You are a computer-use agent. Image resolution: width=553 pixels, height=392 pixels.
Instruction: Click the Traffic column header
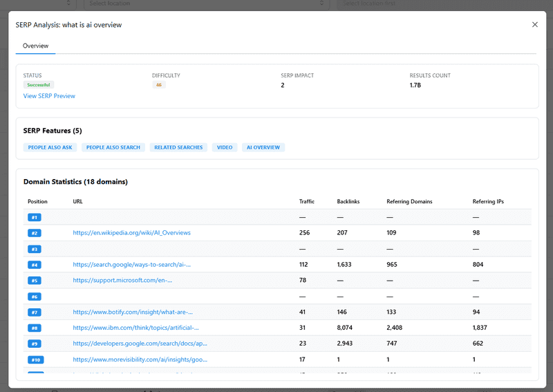306,201
